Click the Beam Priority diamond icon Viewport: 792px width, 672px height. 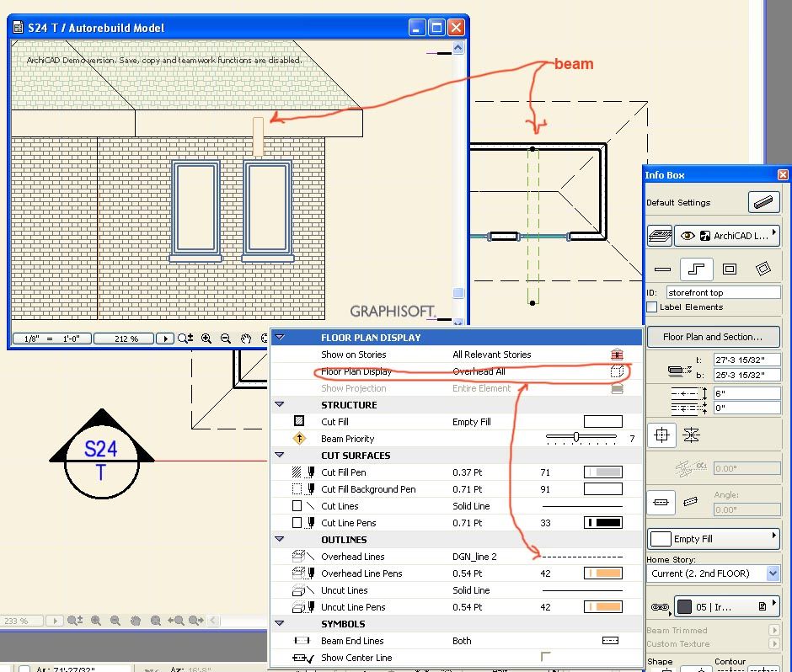[299, 438]
